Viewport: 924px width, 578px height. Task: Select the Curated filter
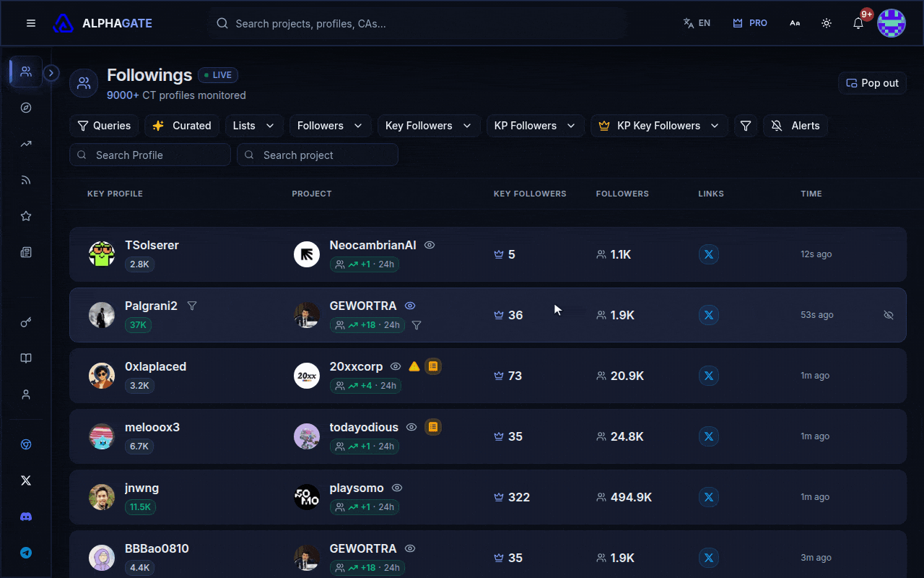[x=182, y=126]
